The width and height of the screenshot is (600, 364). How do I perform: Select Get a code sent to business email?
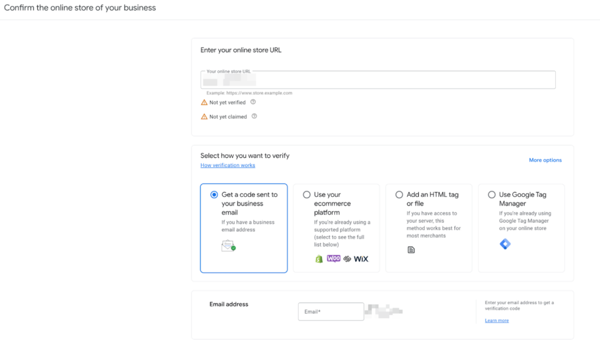[213, 194]
